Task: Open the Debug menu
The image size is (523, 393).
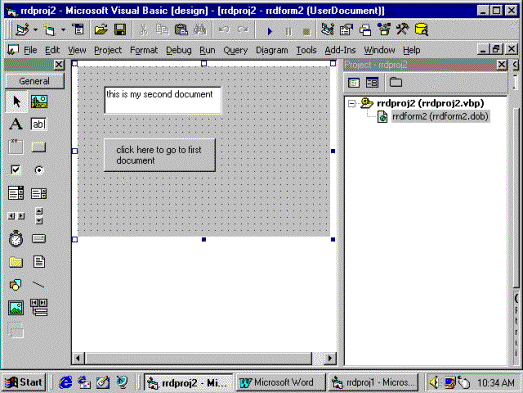Action: (179, 50)
